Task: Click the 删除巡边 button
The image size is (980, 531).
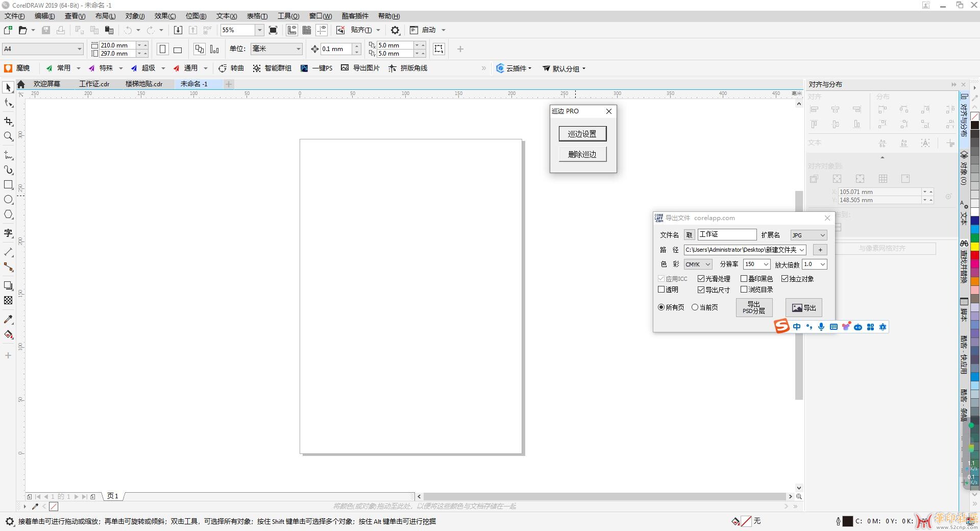Action: tap(582, 154)
